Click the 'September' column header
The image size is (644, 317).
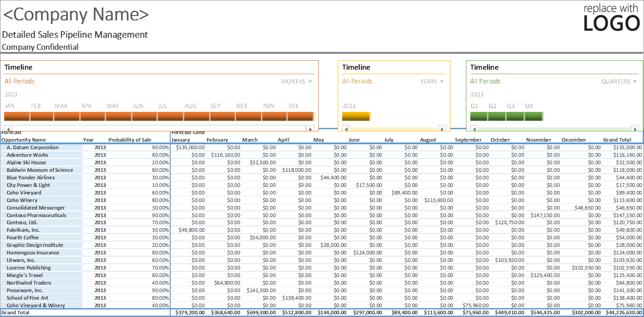[x=468, y=140]
